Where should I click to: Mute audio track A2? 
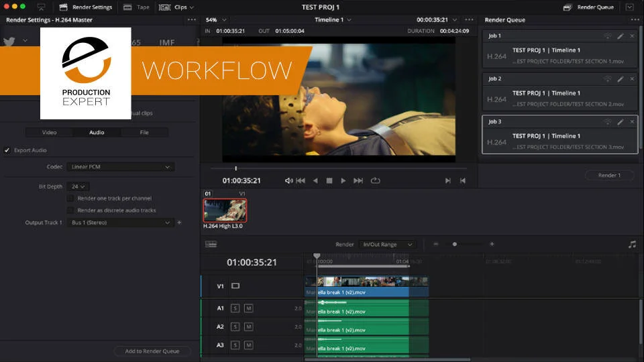(x=248, y=326)
